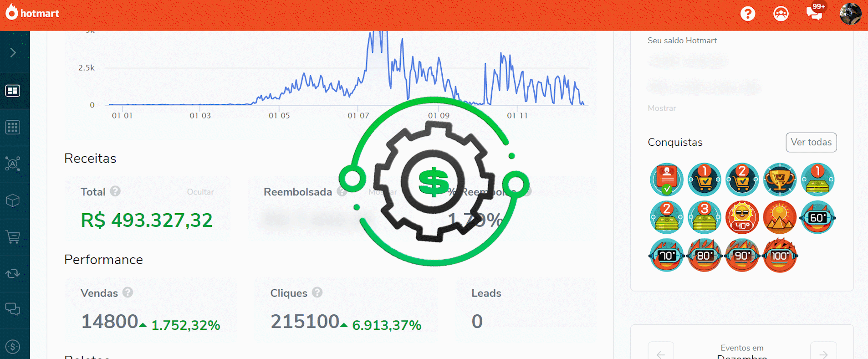Open the dollar coin icon in sidebar
The height and width of the screenshot is (359, 868).
click(x=13, y=347)
